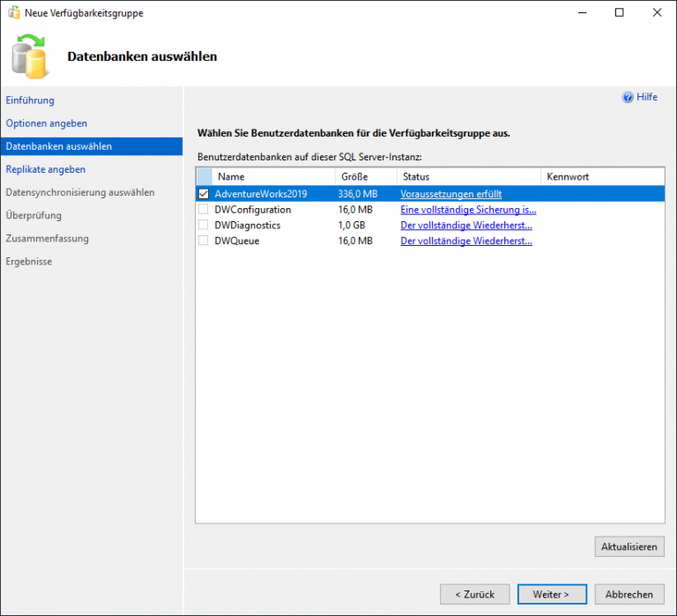Click the Aktualisieren button
The image size is (677, 616).
(x=629, y=546)
